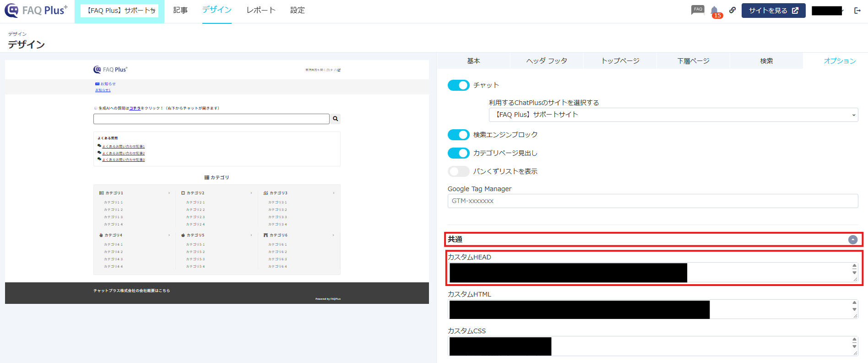Click the カテゴリ2 icon in preview
This screenshot has width=868, height=363.
point(183,193)
